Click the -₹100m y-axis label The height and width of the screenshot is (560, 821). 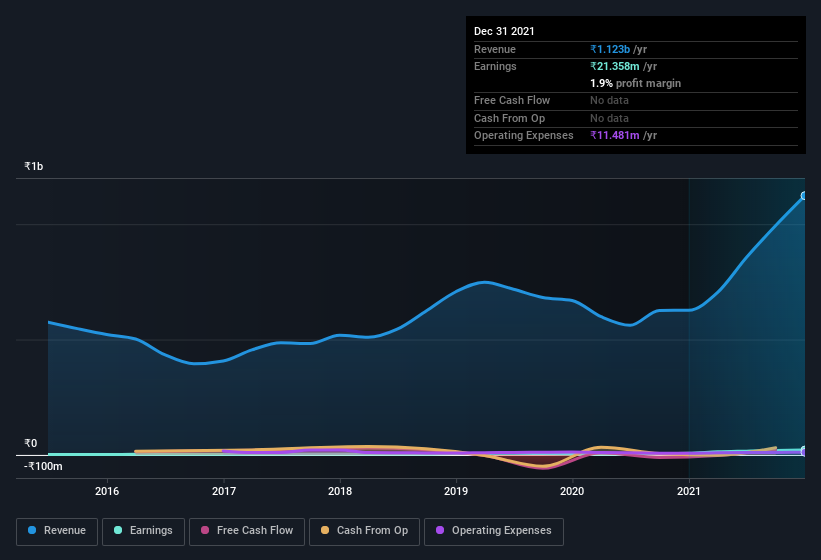(43, 466)
